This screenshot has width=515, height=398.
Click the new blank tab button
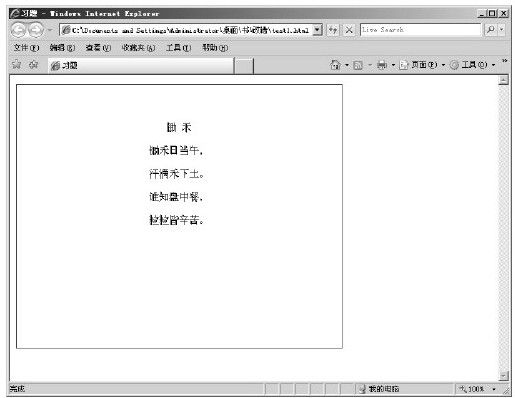point(244,66)
